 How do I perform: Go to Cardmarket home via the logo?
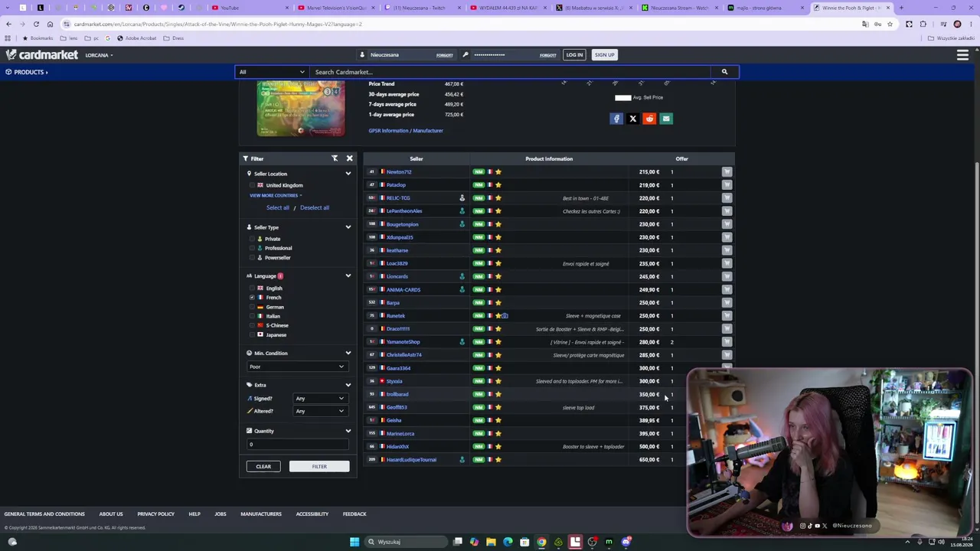click(x=42, y=55)
